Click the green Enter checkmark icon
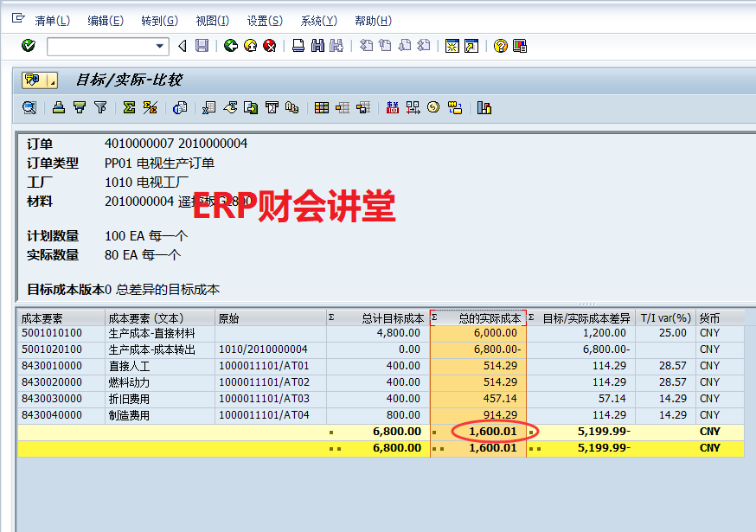Viewport: 756px width, 532px height. [29, 46]
